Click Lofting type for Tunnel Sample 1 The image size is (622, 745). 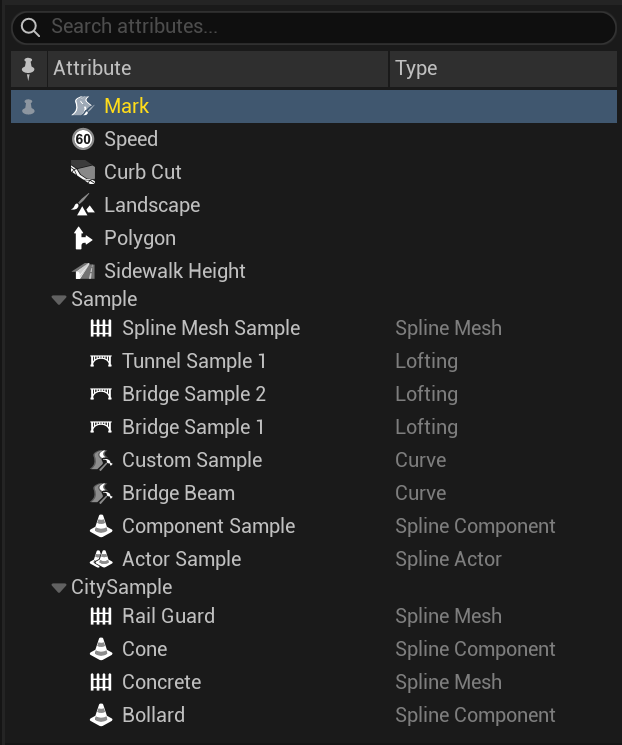pos(427,361)
